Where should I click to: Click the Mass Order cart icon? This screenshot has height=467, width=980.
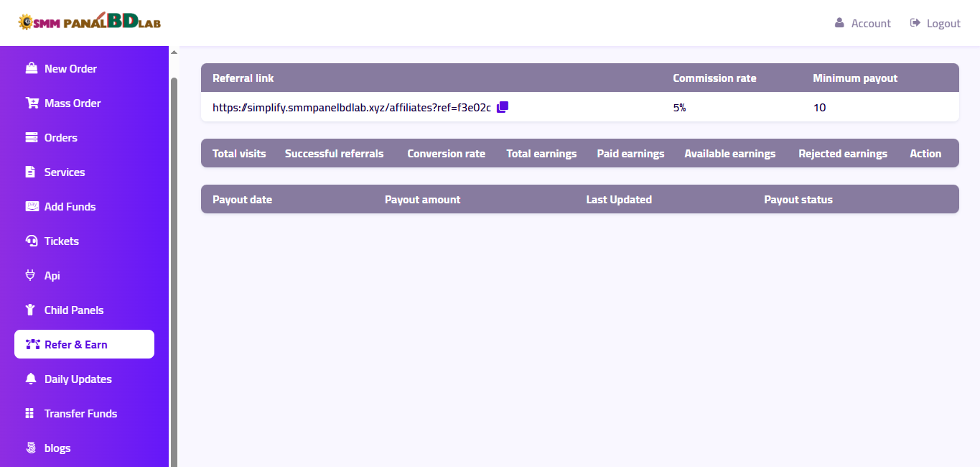coord(32,103)
